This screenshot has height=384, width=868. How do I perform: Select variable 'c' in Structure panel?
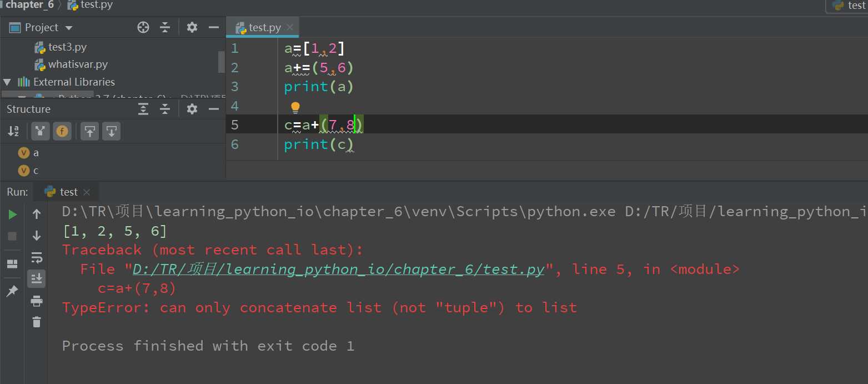click(29, 171)
